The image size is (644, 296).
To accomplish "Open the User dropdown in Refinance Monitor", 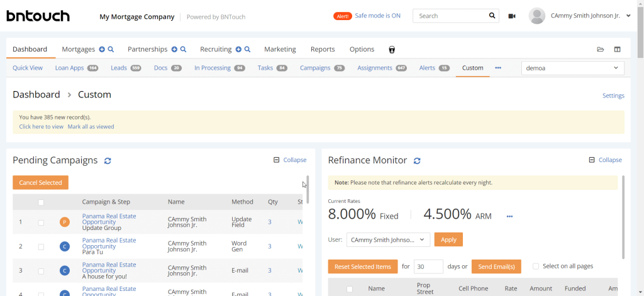I will click(388, 240).
